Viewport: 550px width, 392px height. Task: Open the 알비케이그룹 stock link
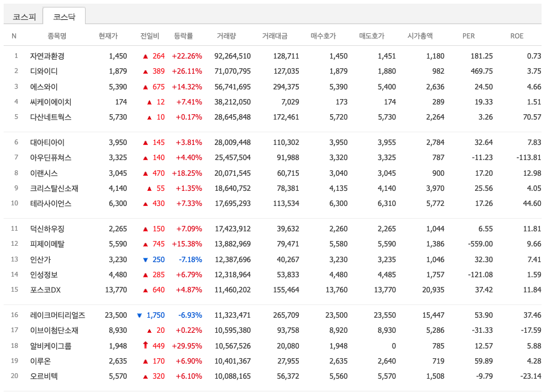tap(51, 345)
